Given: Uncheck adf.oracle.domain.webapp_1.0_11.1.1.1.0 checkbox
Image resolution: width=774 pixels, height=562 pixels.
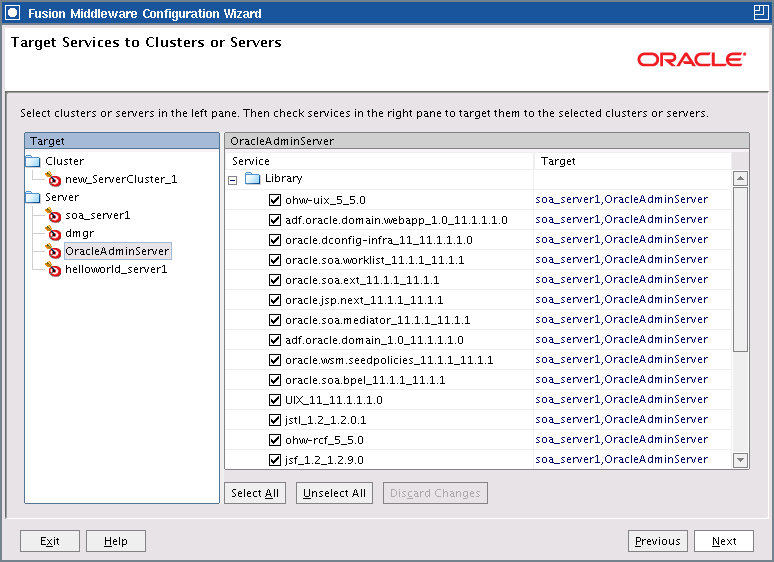Looking at the screenshot, I should (x=275, y=220).
